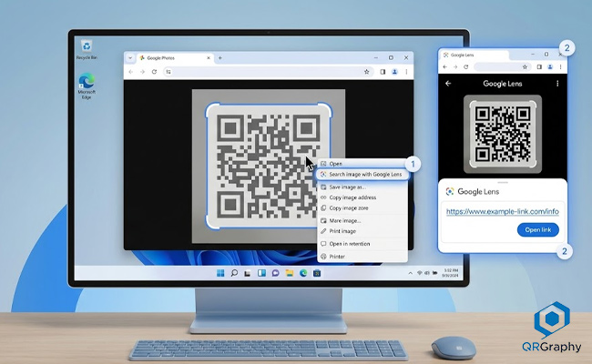Launch Edge from the taskbar

point(303,273)
